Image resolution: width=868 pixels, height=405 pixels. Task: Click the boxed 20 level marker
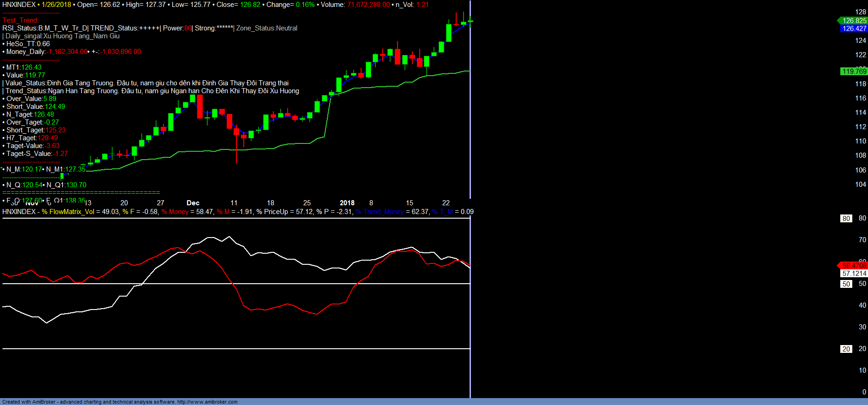(x=846, y=349)
